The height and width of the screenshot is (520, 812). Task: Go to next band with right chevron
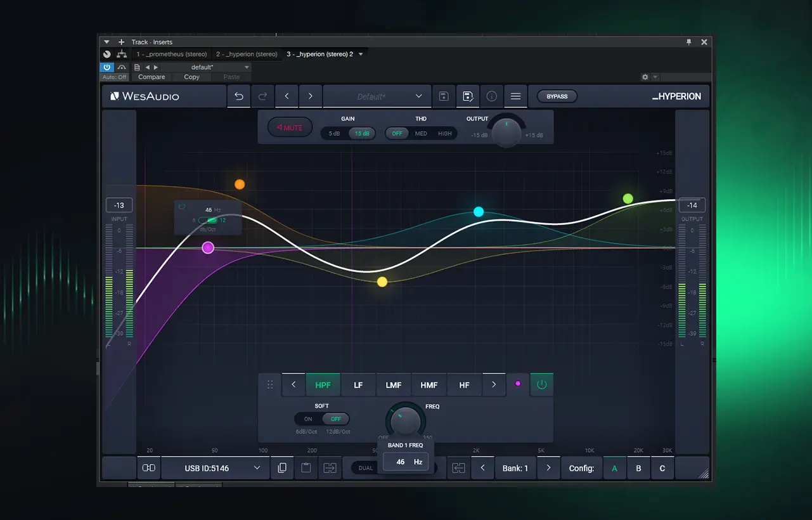[x=494, y=384]
